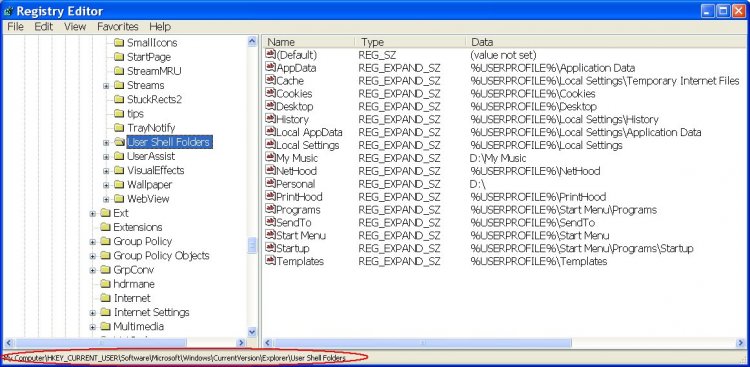The height and width of the screenshot is (367, 750).
Task: Expand the Wallpaper key
Action: point(106,185)
